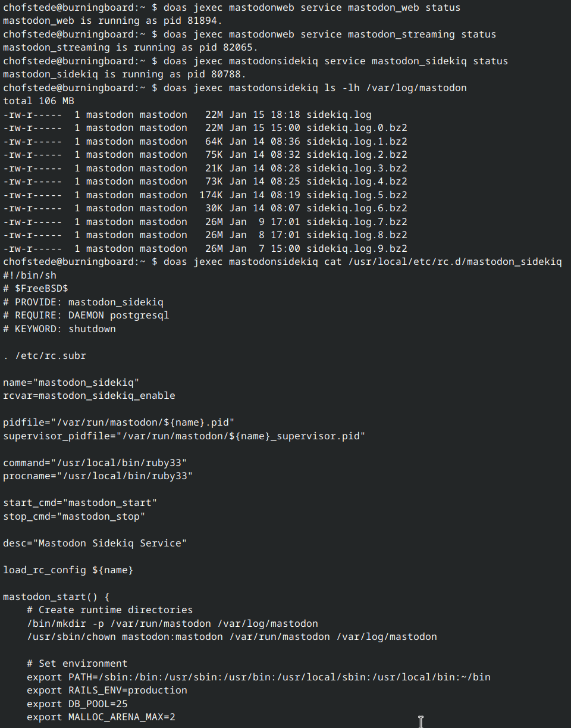Click the sidekiq.log.5.bz2 filename

[357, 195]
